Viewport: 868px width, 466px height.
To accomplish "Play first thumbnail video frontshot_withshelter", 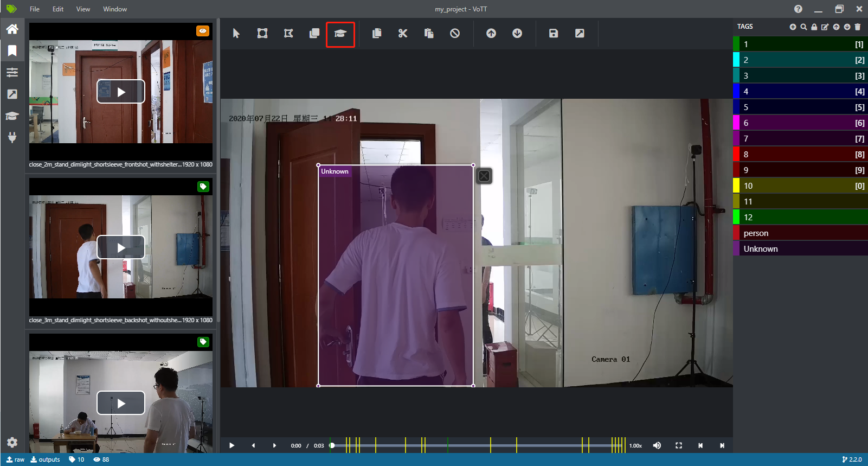I will (121, 92).
